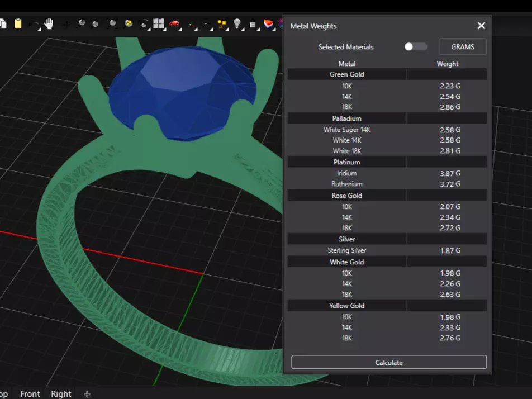This screenshot has width=532, height=399.
Task: Select the Green Gold group row
Action: coord(387,74)
